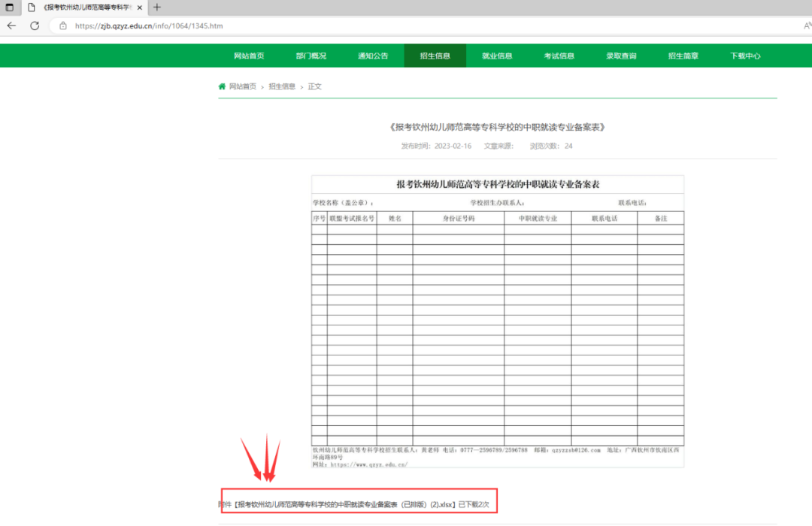This screenshot has height=526, width=812.
Task: Click the site security lock icon
Action: (x=63, y=26)
